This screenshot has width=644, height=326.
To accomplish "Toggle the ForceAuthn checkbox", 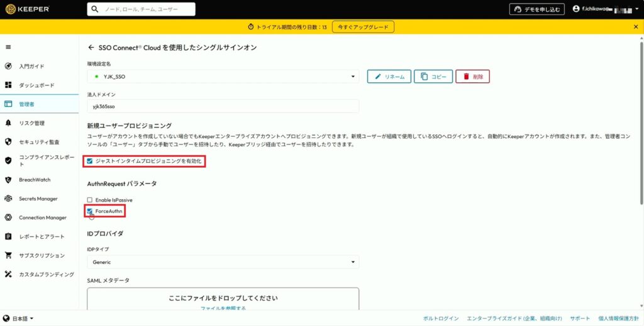I will (x=89, y=211).
